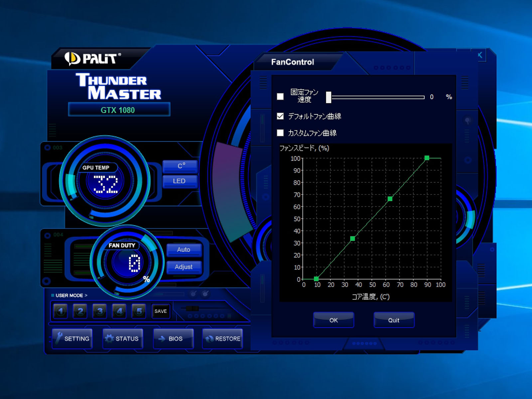Click the ファンスピード, (%) axis label
Viewport: 532px width, 399px height.
[x=304, y=148]
